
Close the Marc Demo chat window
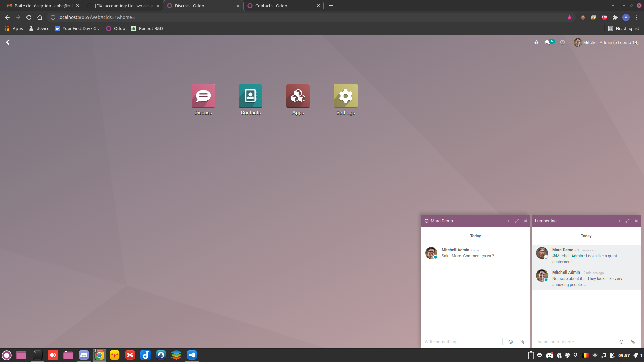(526, 221)
